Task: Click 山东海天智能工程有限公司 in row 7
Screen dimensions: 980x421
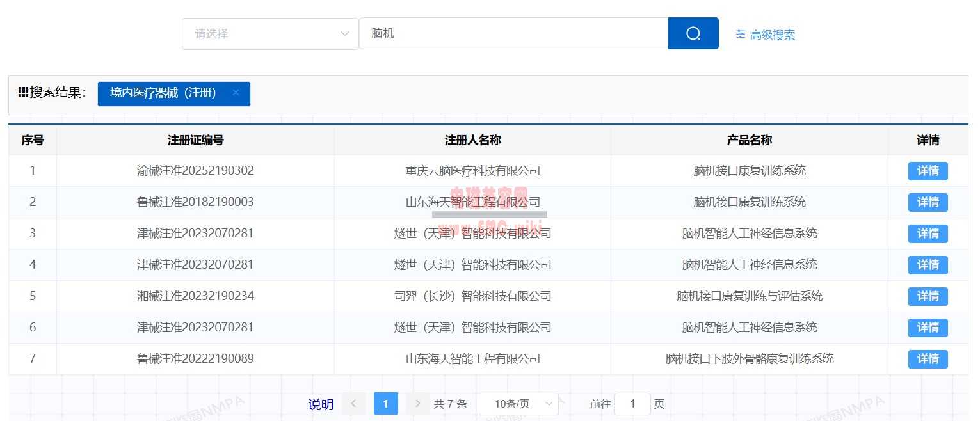Action: pos(472,359)
